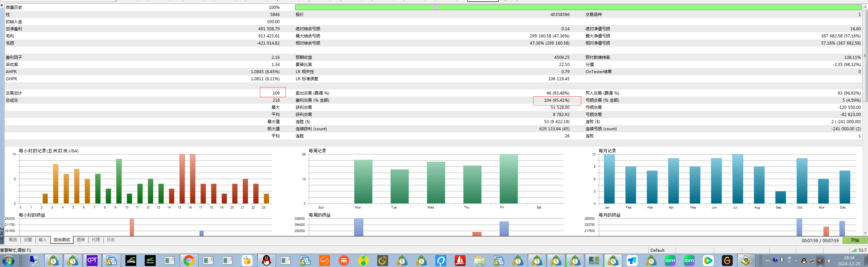The height and width of the screenshot is (267, 868).
Task: Click the 每月记录 chart title
Action: click(x=607, y=151)
